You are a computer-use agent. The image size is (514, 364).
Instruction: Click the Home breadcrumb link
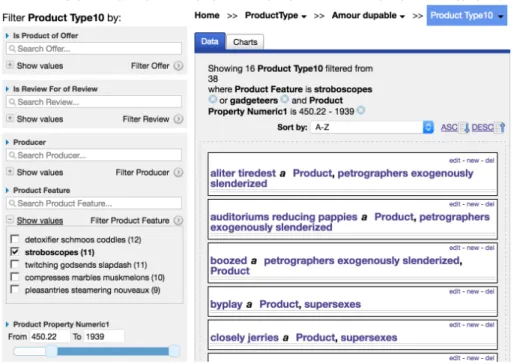tap(207, 16)
